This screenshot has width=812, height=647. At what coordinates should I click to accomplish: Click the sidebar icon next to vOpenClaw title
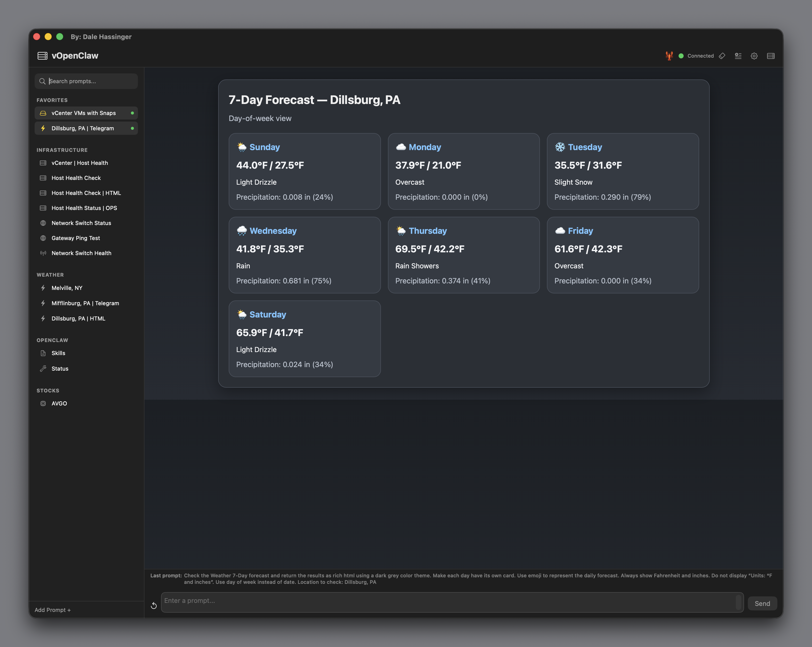pyautogui.click(x=43, y=56)
